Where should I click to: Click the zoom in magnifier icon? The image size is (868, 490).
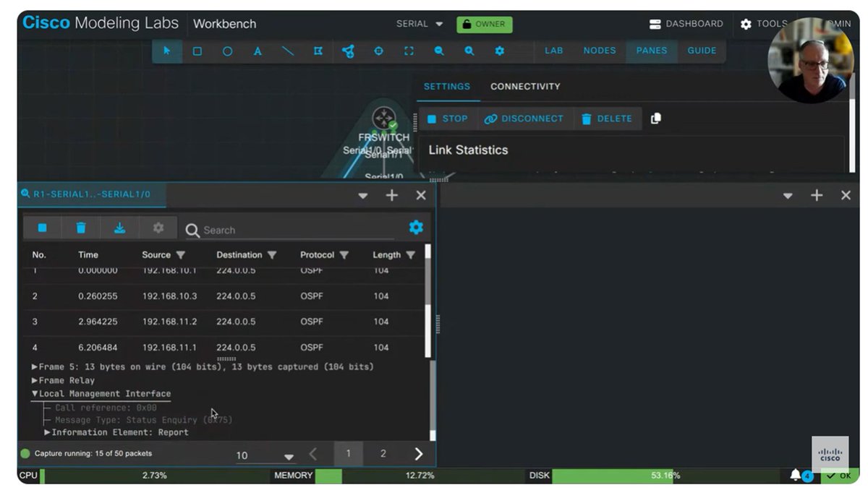tap(469, 51)
